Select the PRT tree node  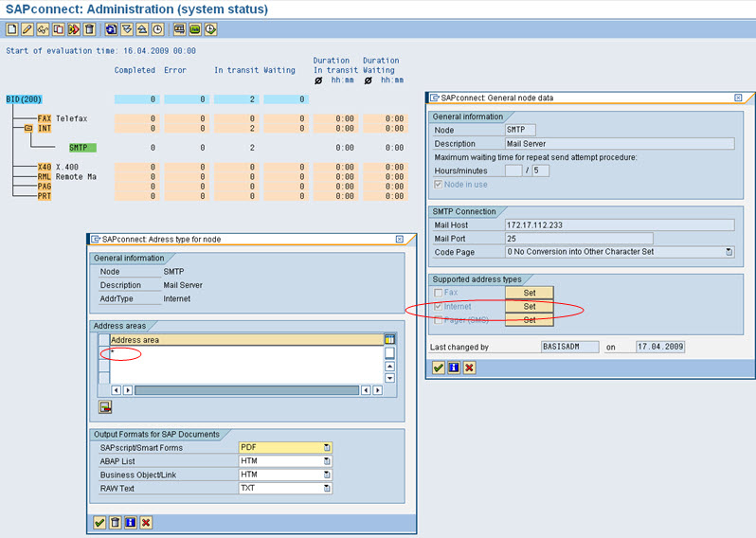tap(45, 196)
